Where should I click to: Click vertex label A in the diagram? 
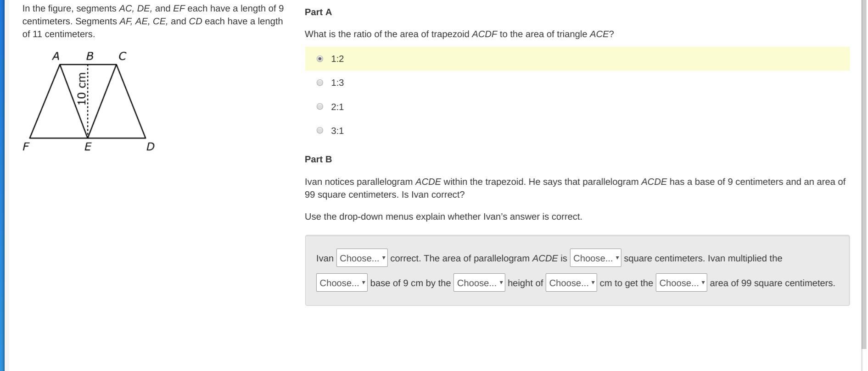(x=56, y=56)
